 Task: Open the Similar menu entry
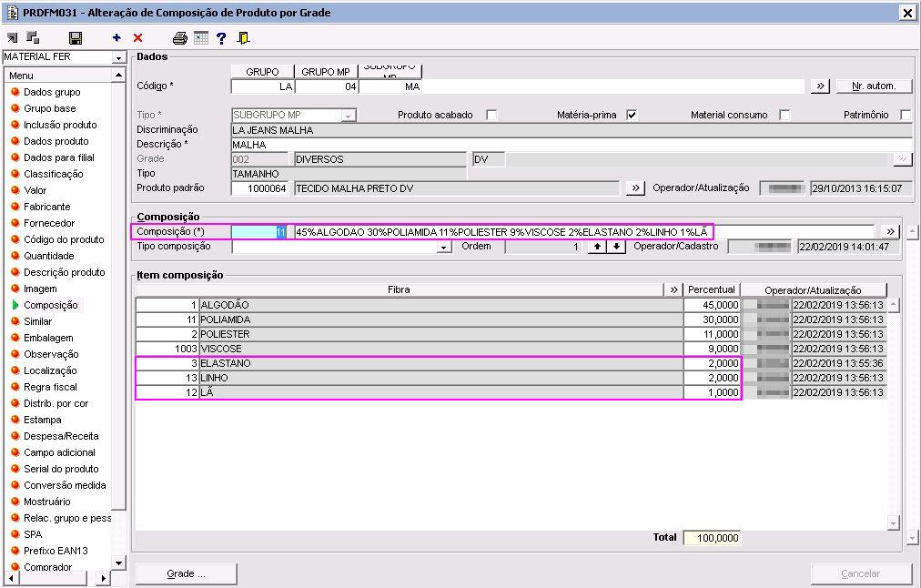point(37,322)
